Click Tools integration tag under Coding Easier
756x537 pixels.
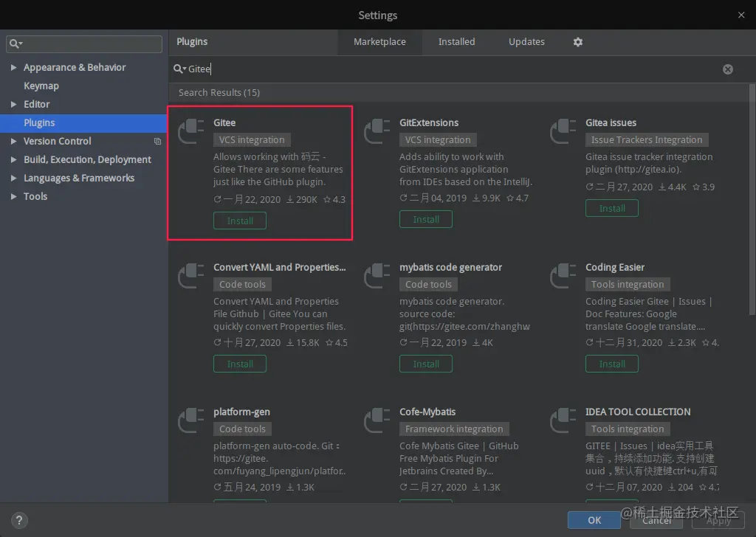pos(628,284)
